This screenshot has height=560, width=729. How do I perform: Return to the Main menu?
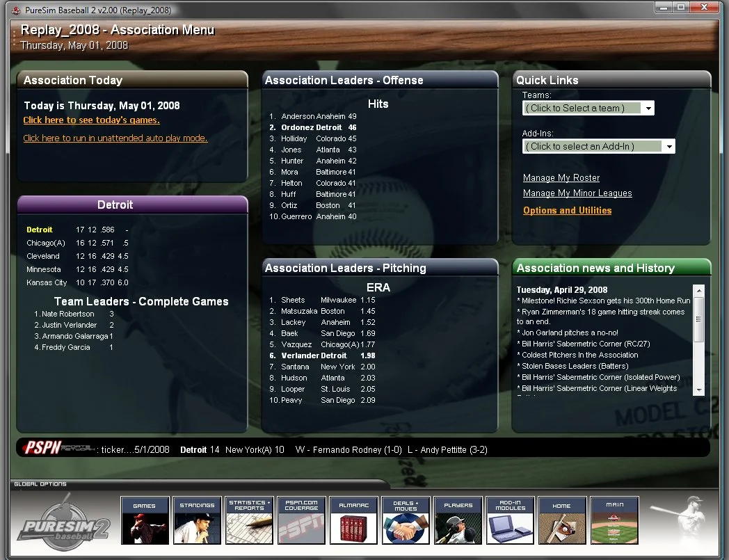pos(614,520)
